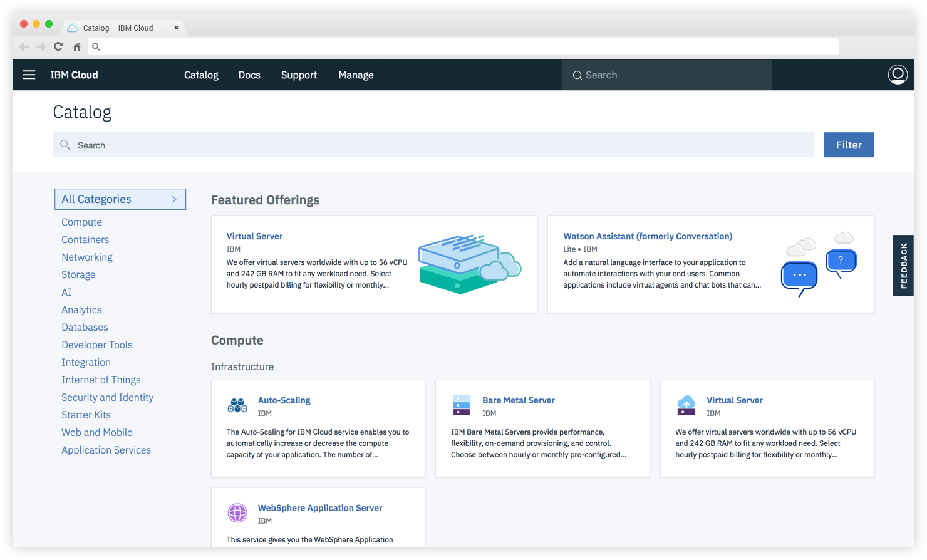The height and width of the screenshot is (560, 927).
Task: Click the Virtual Server featured illustration
Action: (x=470, y=264)
